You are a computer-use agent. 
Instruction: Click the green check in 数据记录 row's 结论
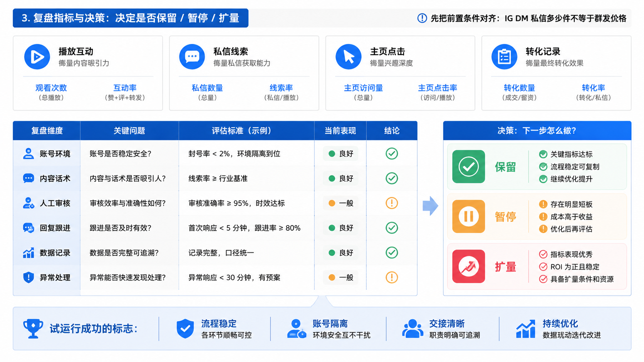tap(392, 253)
